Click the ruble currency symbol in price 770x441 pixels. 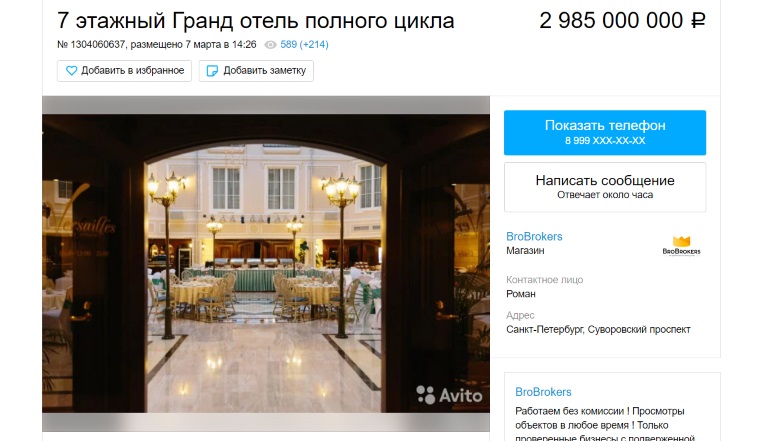[698, 21]
